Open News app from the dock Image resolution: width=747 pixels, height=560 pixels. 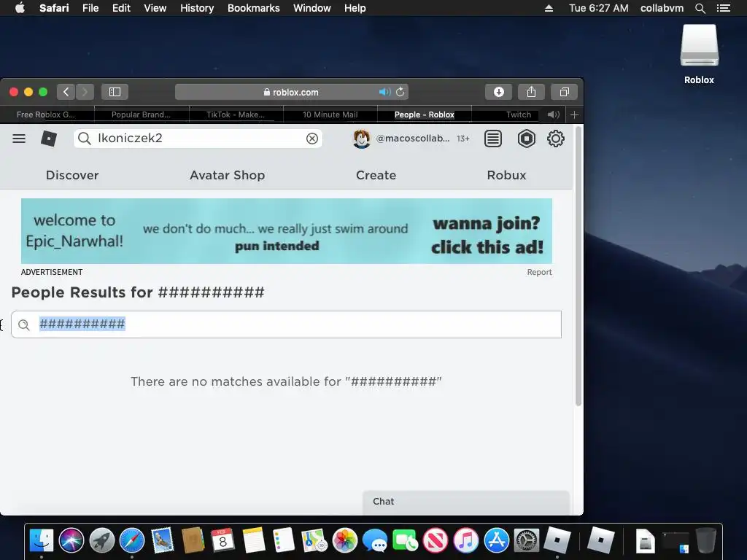(x=436, y=540)
